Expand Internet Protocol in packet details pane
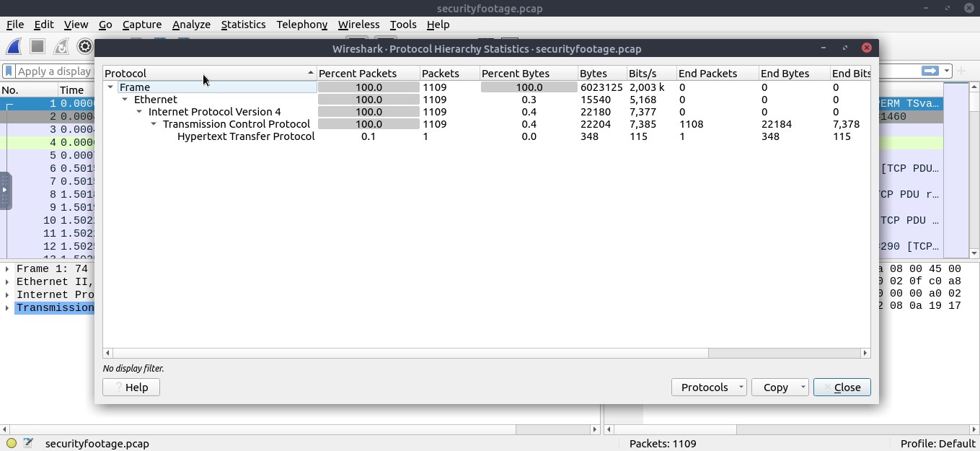The height and width of the screenshot is (451, 980). coord(7,294)
